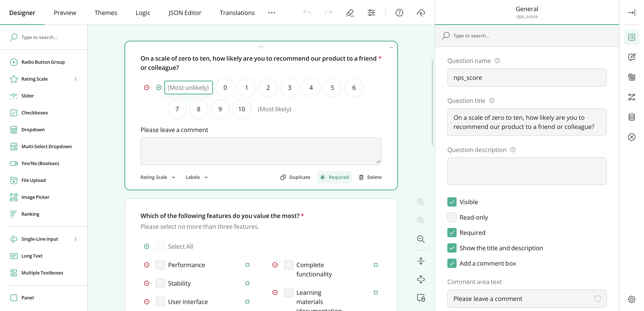Uncheck Add a comment box
Image resolution: width=644 pixels, height=311 pixels.
pos(452,263)
